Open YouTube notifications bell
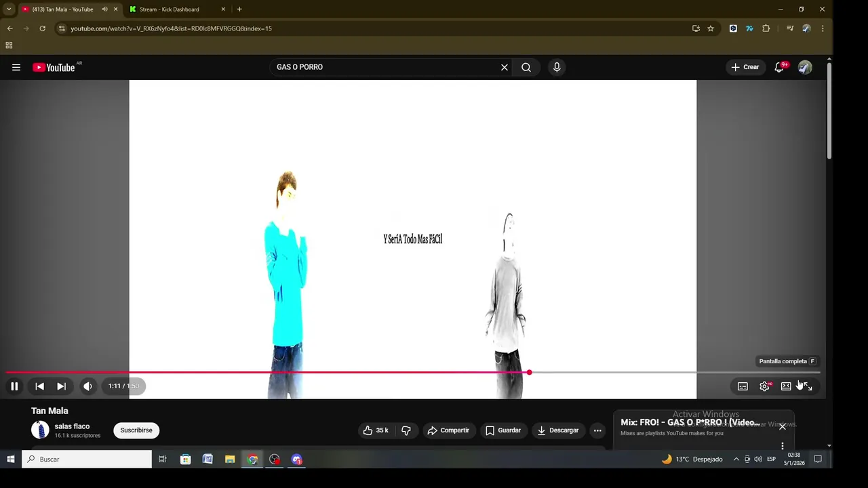The width and height of the screenshot is (868, 488). point(779,67)
